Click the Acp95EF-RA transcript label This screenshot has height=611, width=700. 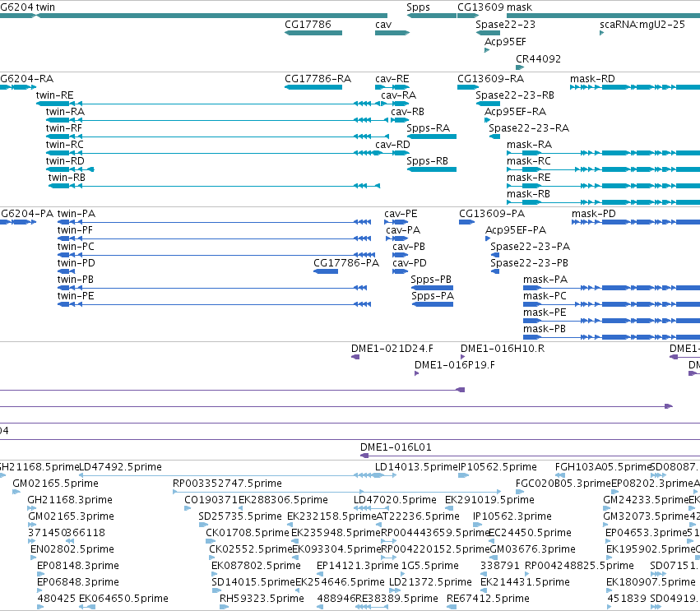[516, 112]
